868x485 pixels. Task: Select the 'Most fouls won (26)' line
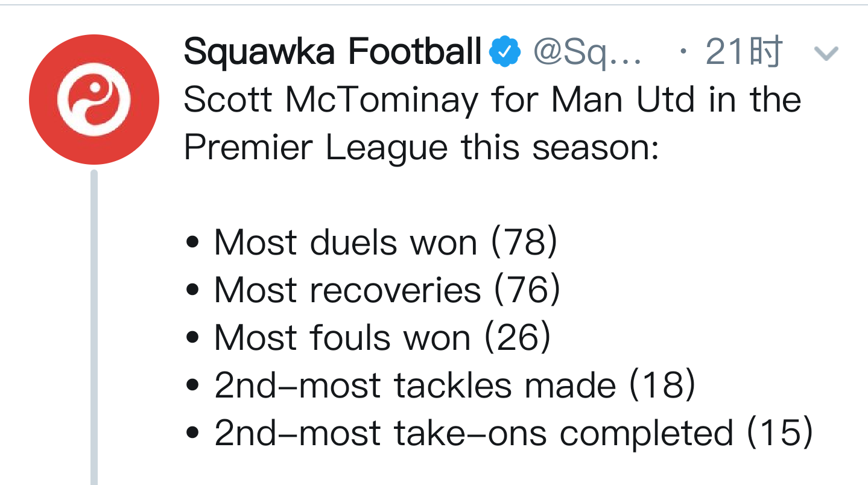[x=369, y=338]
